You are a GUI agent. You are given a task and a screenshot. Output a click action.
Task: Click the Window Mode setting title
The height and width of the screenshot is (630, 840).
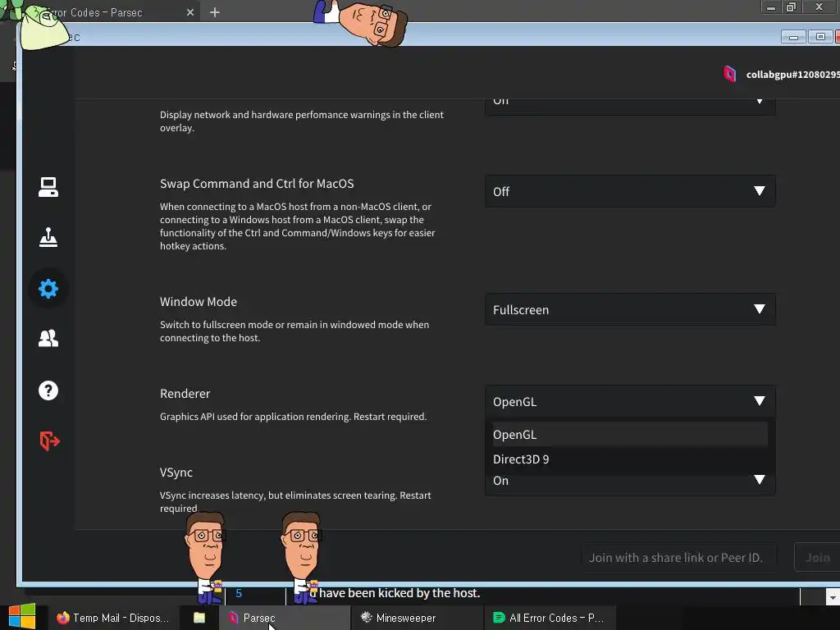click(x=199, y=302)
